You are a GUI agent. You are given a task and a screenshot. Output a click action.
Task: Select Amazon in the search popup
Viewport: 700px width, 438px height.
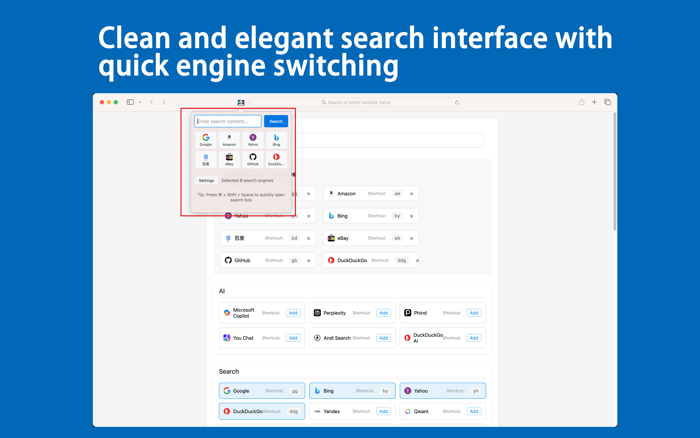pos(229,140)
